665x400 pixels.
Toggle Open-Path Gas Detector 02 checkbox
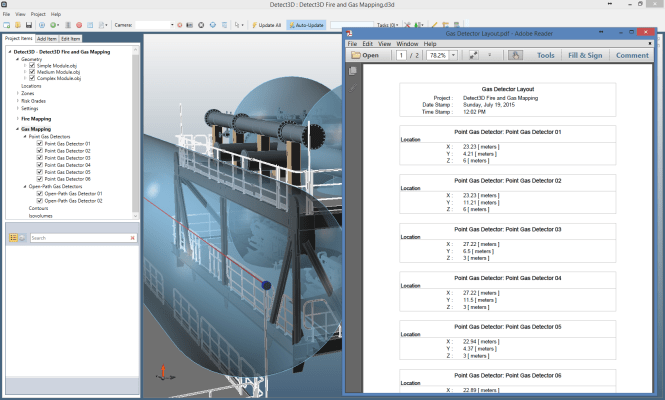point(39,201)
